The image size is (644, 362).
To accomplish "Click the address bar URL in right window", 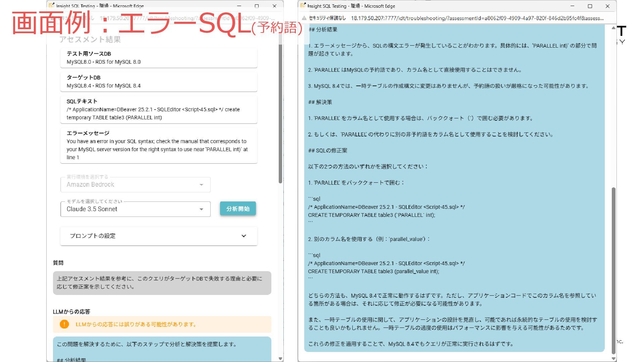I will pos(477,18).
